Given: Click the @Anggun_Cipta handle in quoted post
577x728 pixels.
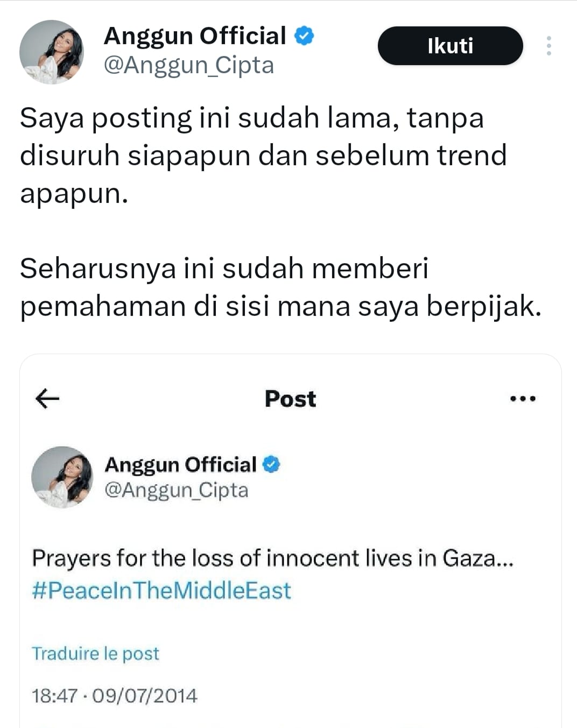Looking at the screenshot, I should click(176, 490).
